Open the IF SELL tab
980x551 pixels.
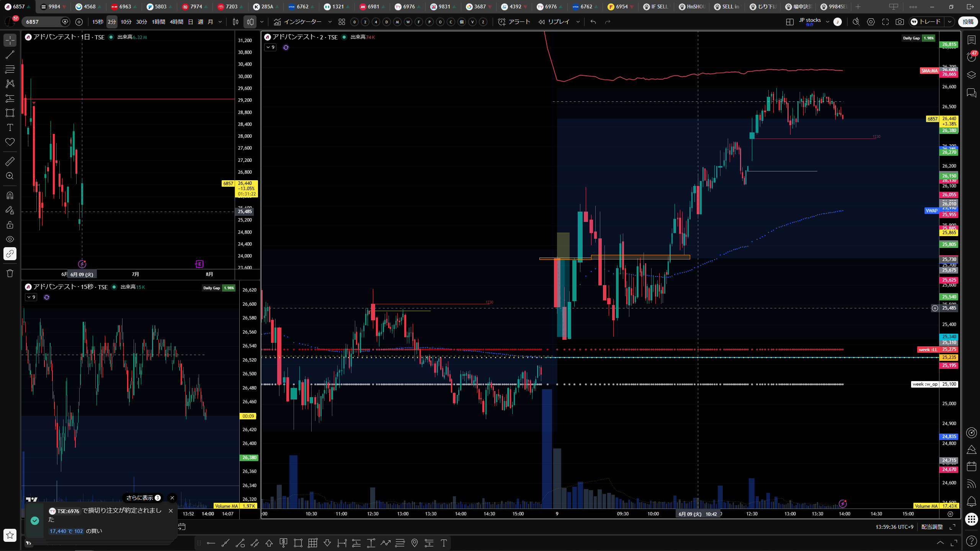tap(656, 7)
